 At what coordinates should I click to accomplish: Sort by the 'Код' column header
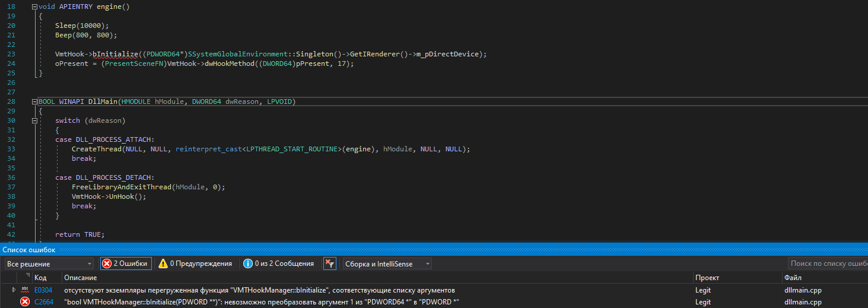[40, 278]
